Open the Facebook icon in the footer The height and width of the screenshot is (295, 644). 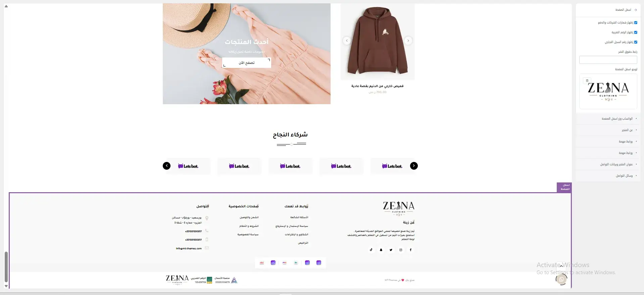[410, 250]
